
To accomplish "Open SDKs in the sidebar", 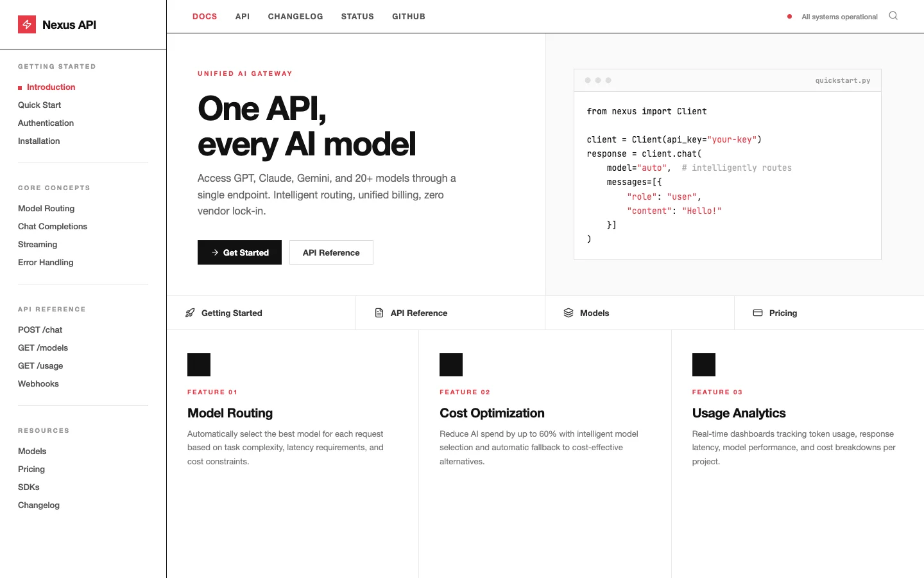I will coord(29,487).
